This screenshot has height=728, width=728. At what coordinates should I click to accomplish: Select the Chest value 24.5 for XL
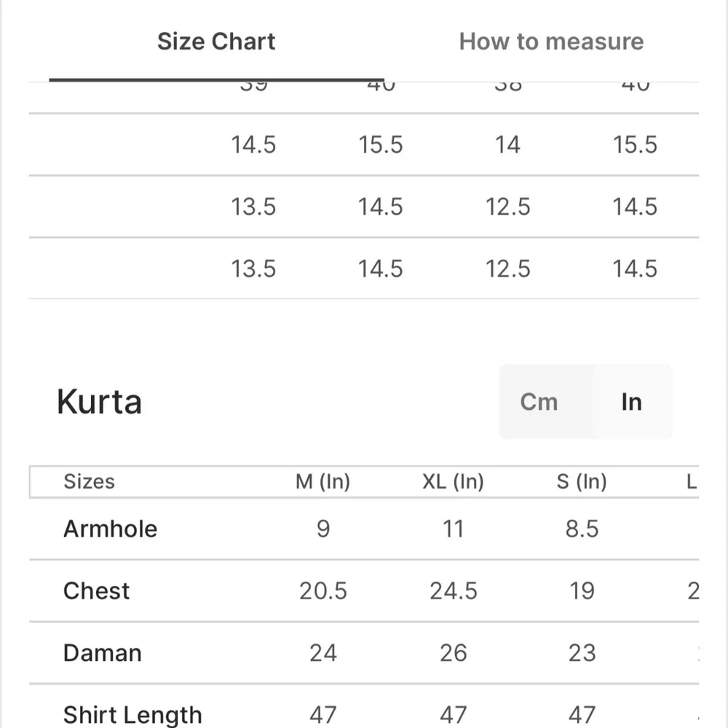(453, 591)
